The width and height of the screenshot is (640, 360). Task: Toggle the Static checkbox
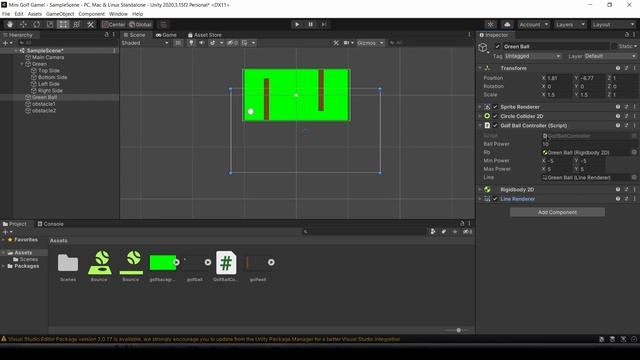tap(614, 47)
